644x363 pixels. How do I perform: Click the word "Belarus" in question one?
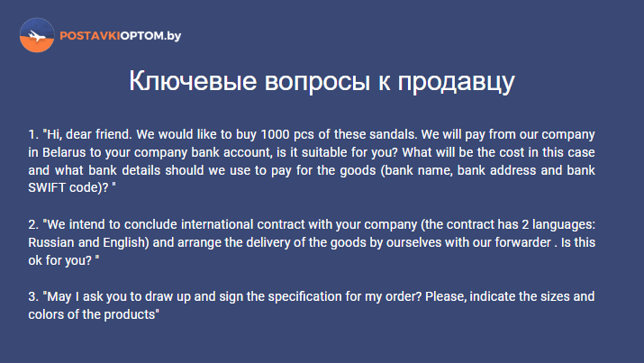point(64,152)
